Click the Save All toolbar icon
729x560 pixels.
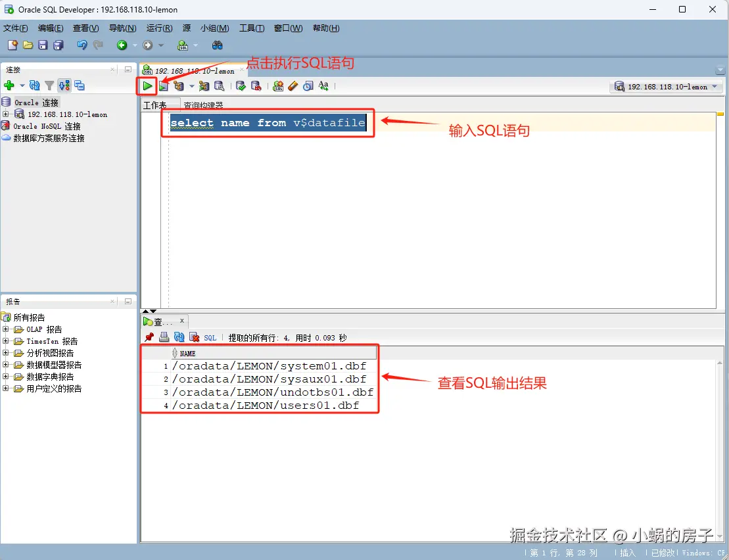tap(58, 45)
